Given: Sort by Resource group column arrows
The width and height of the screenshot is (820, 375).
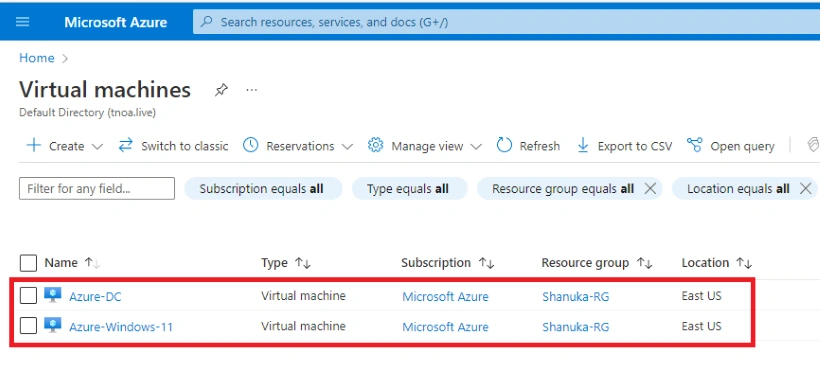Looking at the screenshot, I should click(x=644, y=263).
